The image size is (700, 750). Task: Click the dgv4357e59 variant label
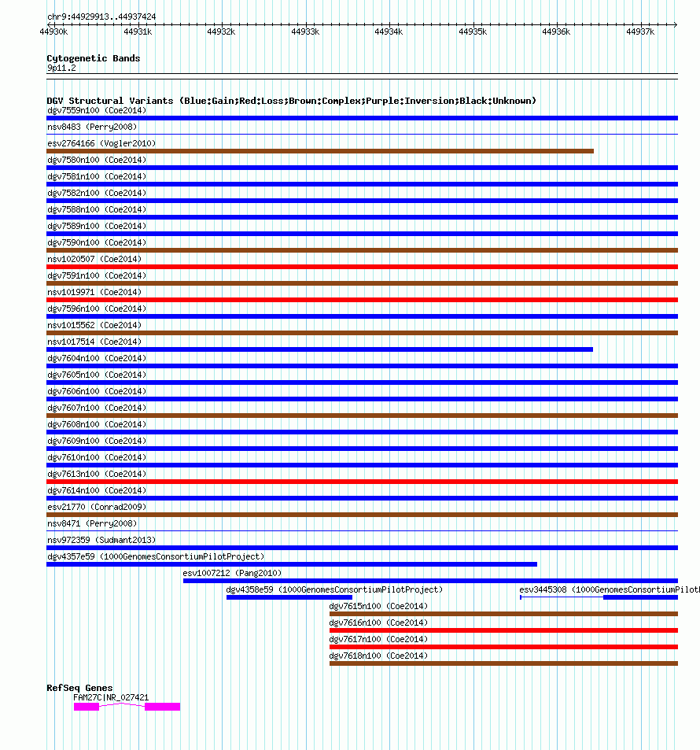pos(156,556)
